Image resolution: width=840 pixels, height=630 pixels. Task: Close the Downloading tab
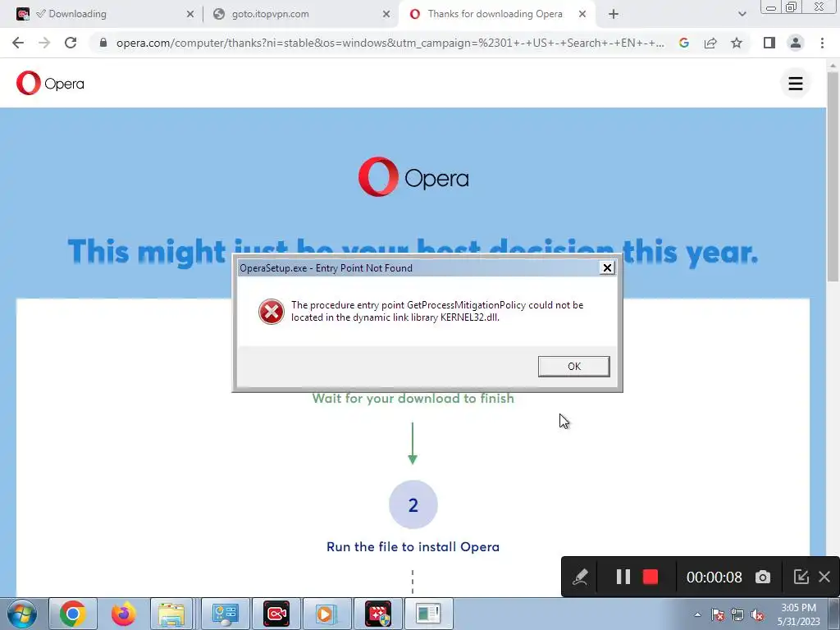(x=190, y=15)
